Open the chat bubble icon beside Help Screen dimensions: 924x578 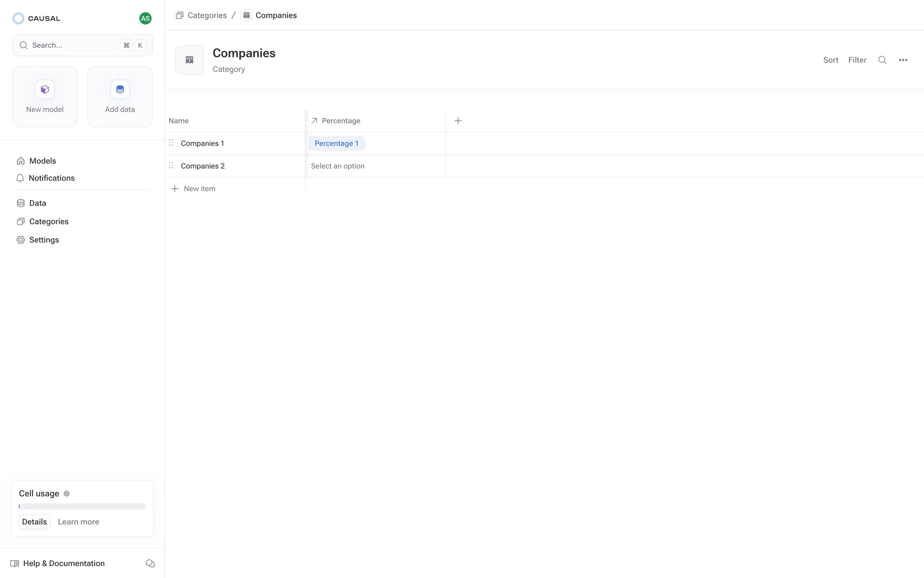coord(150,564)
